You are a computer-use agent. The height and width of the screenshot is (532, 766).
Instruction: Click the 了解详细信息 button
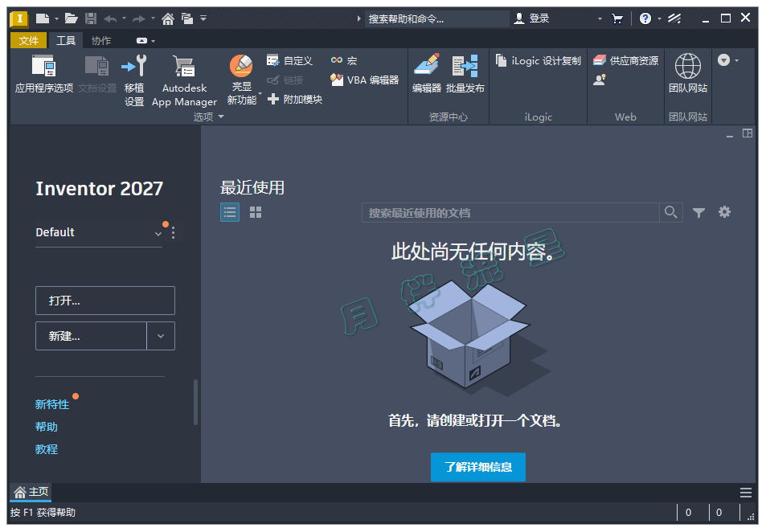(477, 467)
